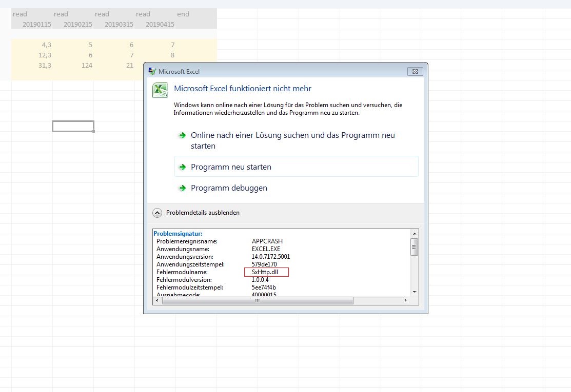This screenshot has height=392, width=571.
Task: Click the "Fehlermodulversion:" label
Action: (184, 280)
